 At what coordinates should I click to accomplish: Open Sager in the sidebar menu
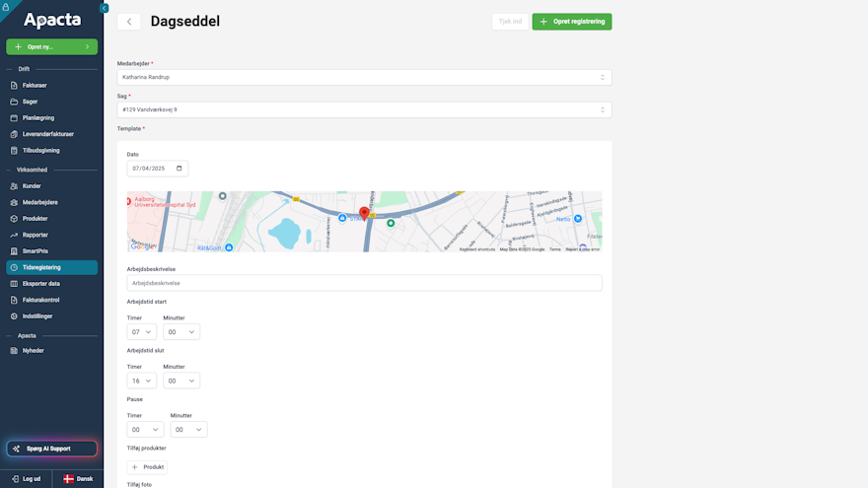click(x=52, y=102)
